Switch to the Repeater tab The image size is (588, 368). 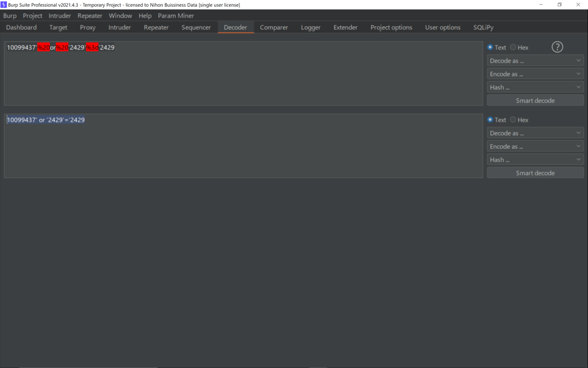point(156,27)
